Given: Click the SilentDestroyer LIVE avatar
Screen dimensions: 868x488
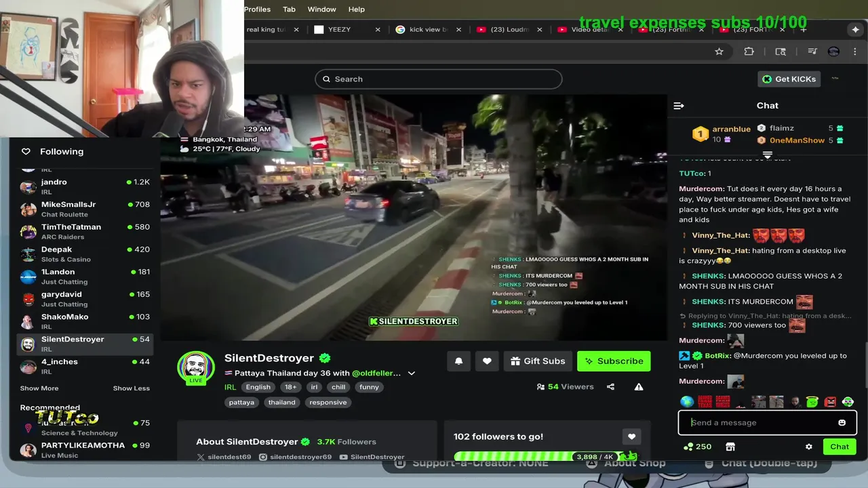Looking at the screenshot, I should pyautogui.click(x=196, y=367).
